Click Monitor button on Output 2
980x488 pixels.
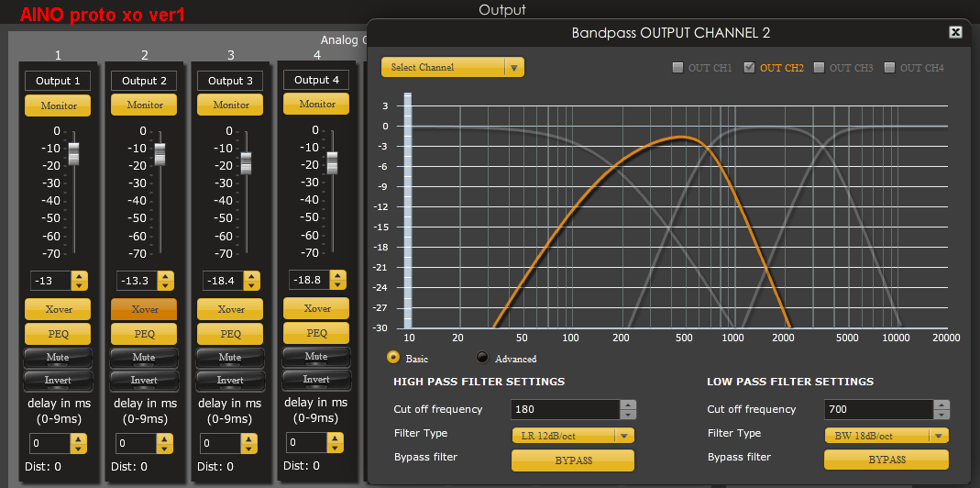(x=144, y=105)
